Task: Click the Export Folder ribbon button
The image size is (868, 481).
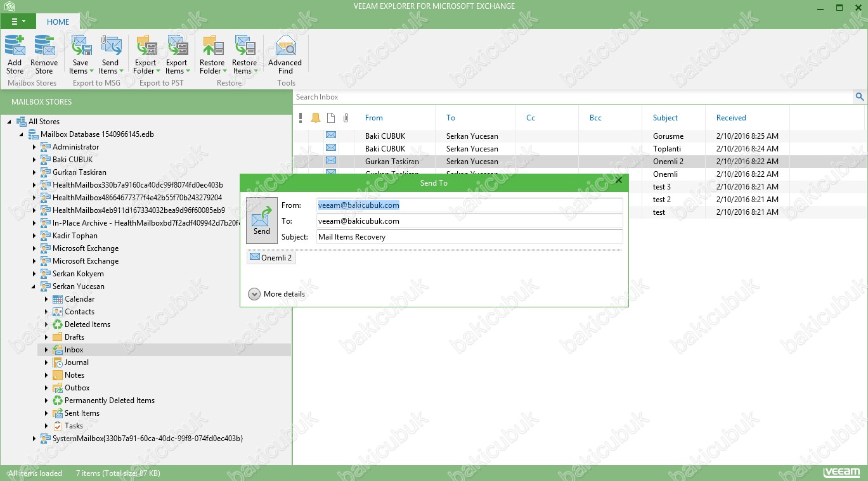Action: (x=145, y=55)
